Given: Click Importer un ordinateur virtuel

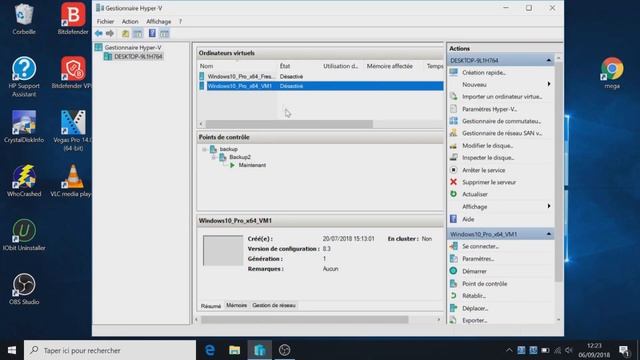Looking at the screenshot, I should [502, 97].
